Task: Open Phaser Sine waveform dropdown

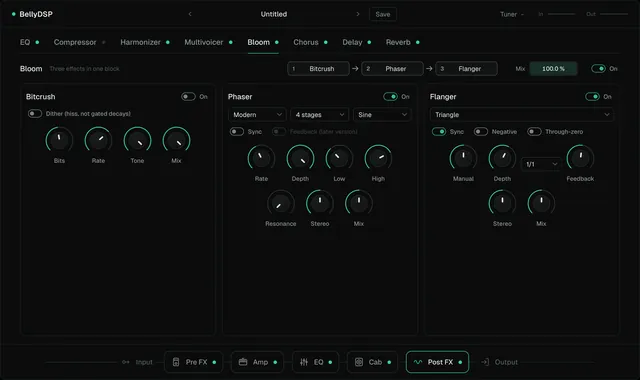Action: (x=382, y=115)
